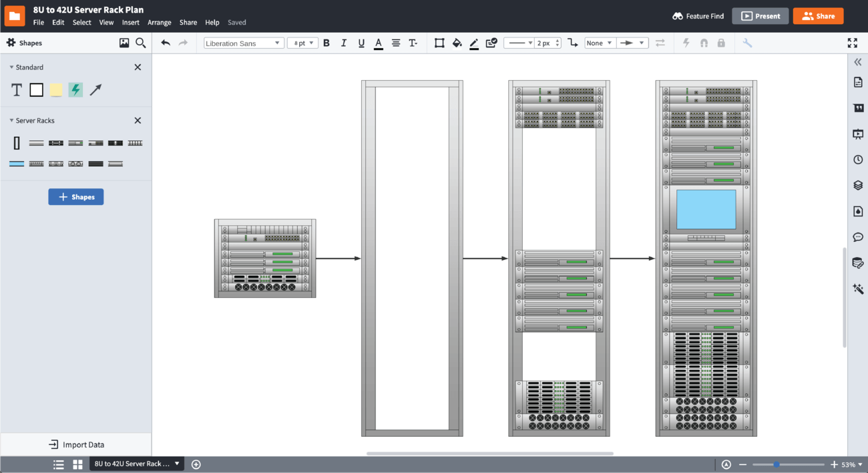Open the comments speech bubble panel

click(858, 237)
